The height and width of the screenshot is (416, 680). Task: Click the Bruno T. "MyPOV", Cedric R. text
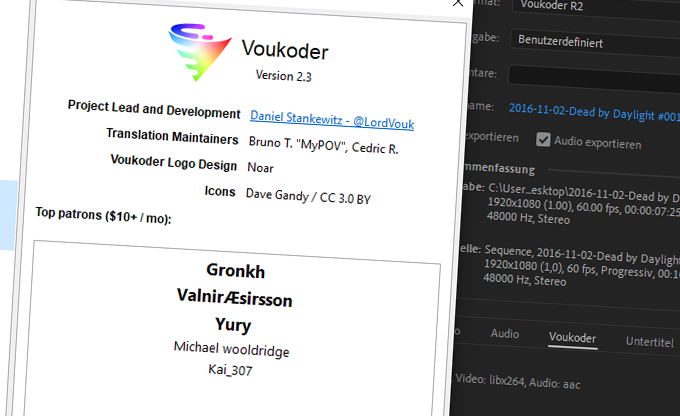click(x=324, y=145)
